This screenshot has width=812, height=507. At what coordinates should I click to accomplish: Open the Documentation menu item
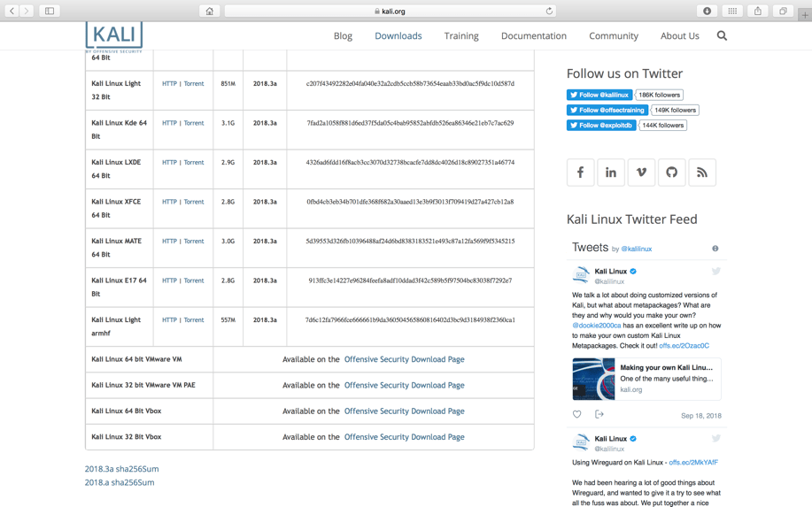533,36
